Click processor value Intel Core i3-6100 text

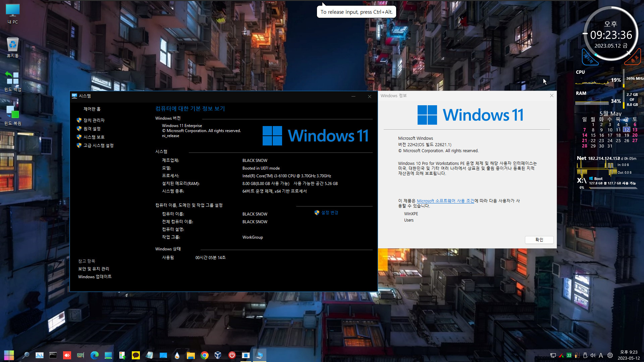tap(287, 176)
